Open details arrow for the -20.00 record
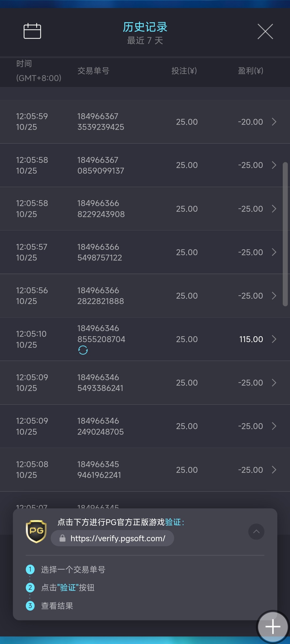Image resolution: width=290 pixels, height=644 pixels. (x=274, y=122)
